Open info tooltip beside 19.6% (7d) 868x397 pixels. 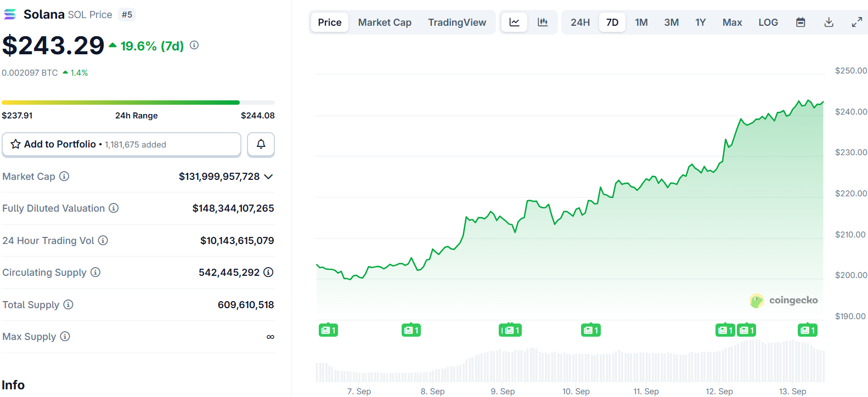(194, 46)
